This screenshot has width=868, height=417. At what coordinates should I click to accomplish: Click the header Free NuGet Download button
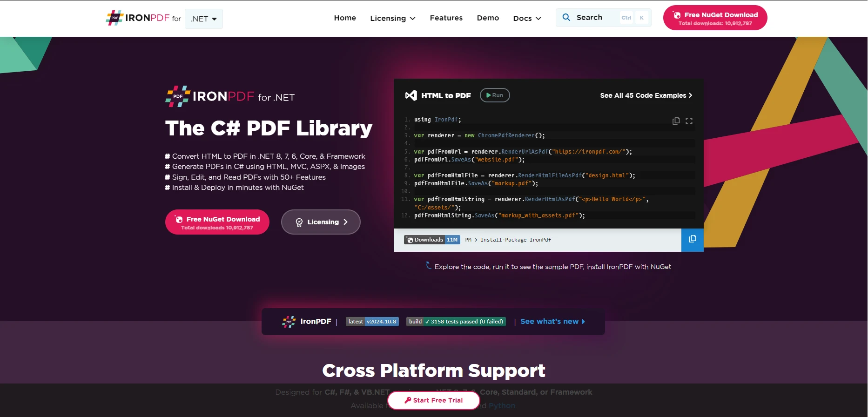pos(715,18)
